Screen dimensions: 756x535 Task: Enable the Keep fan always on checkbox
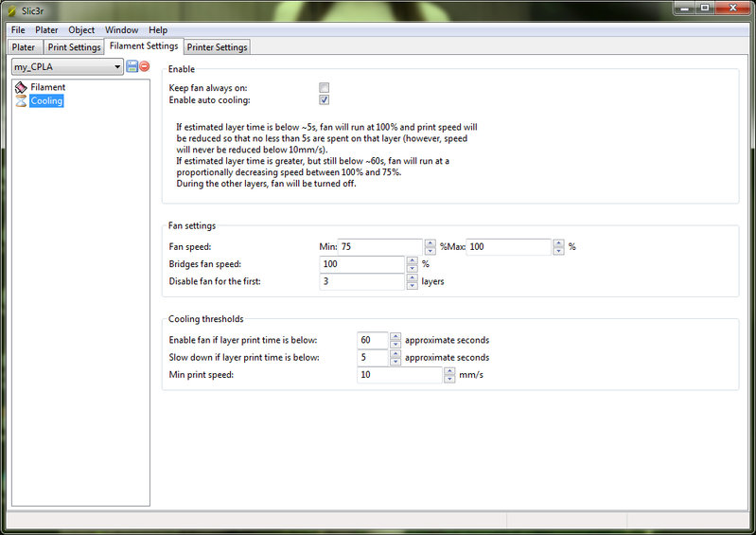(324, 87)
